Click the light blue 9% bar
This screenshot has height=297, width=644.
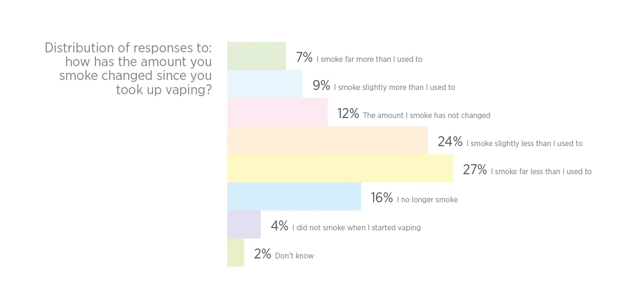[x=265, y=84]
